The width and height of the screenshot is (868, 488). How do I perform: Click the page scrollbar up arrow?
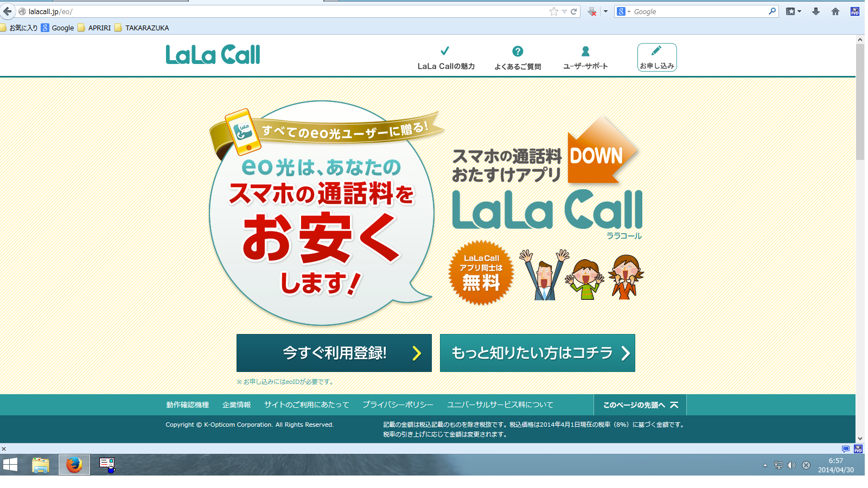[860, 40]
